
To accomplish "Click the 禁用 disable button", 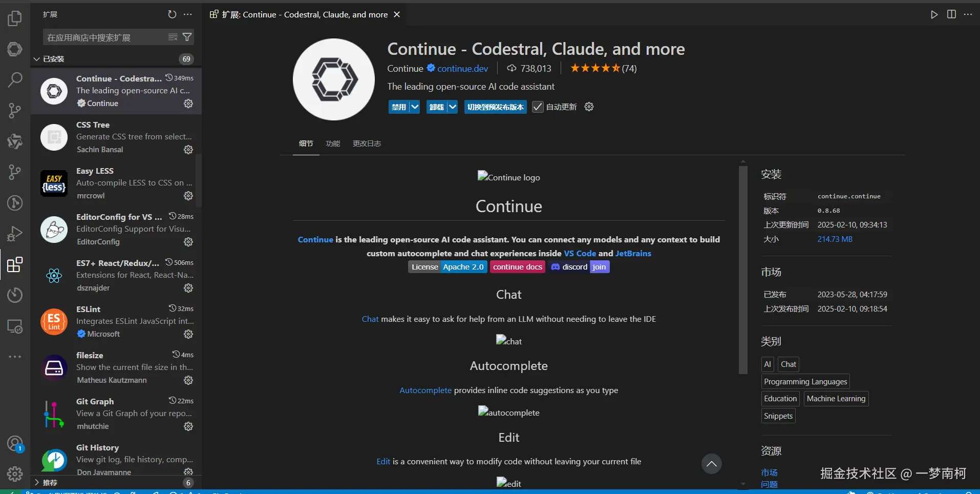I will pyautogui.click(x=399, y=107).
